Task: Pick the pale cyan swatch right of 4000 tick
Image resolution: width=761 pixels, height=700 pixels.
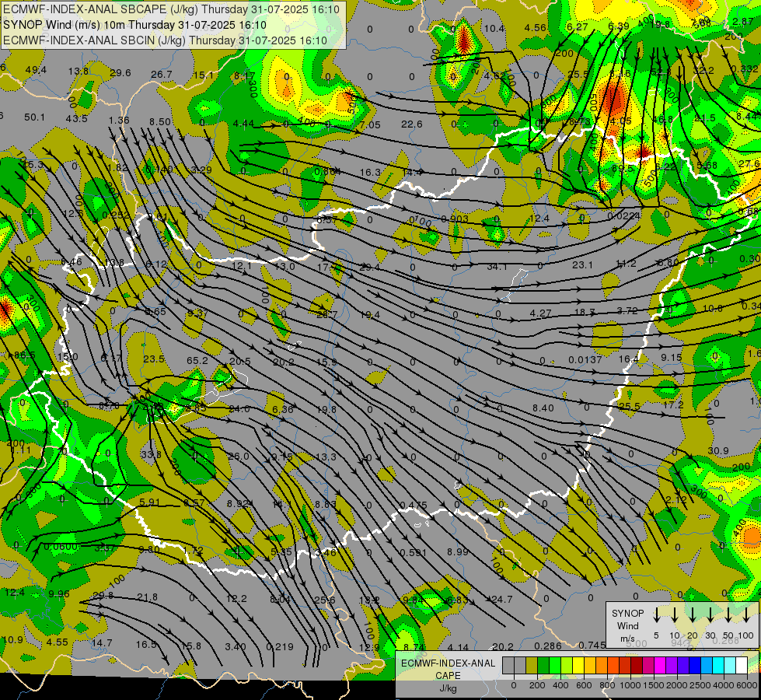Action: pos(729,665)
